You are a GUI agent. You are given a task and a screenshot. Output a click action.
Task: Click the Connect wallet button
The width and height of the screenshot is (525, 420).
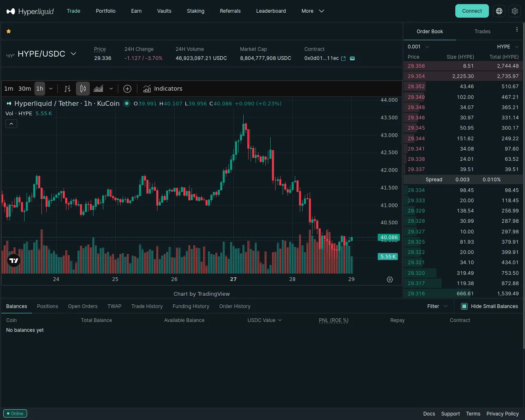pos(472,11)
